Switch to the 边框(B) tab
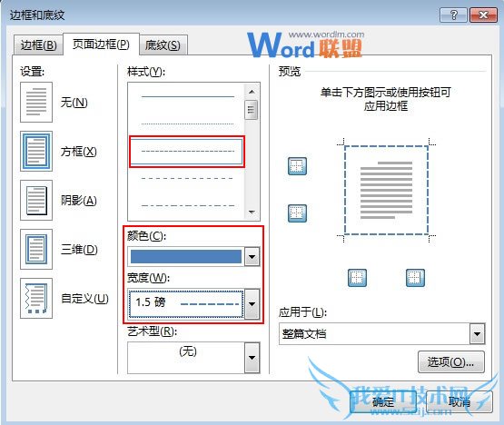504x425 pixels. click(x=38, y=45)
